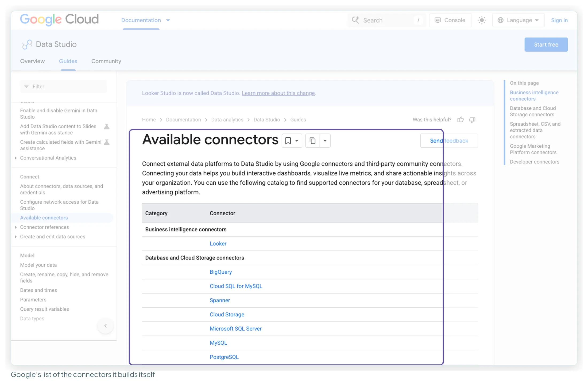Collapse the left navigation panel arrow

[106, 326]
